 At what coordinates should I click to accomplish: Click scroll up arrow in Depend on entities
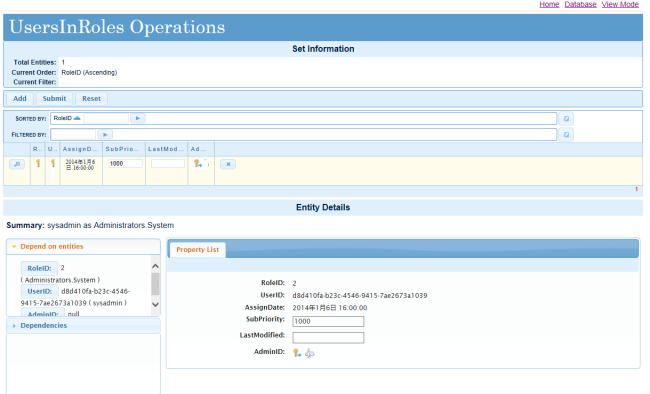[x=155, y=266]
